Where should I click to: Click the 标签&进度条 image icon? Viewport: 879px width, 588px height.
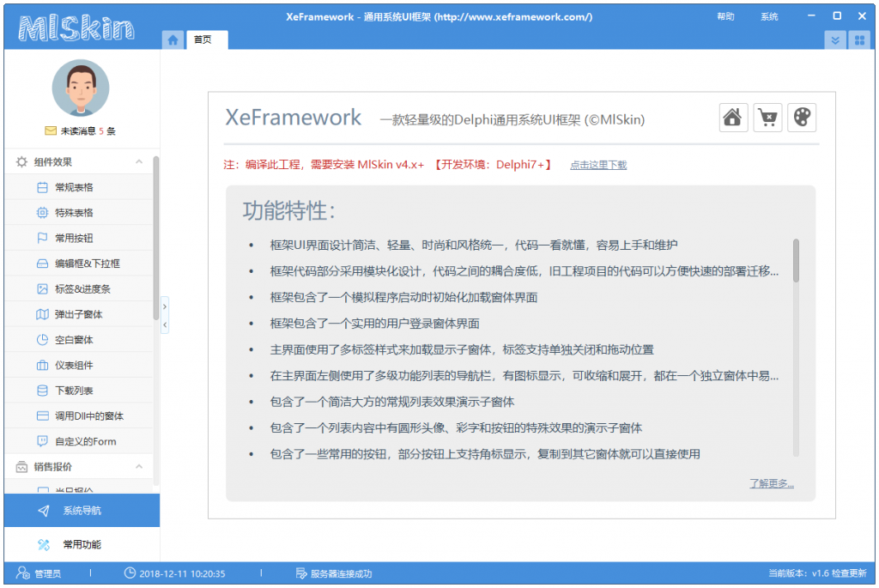(x=42, y=288)
